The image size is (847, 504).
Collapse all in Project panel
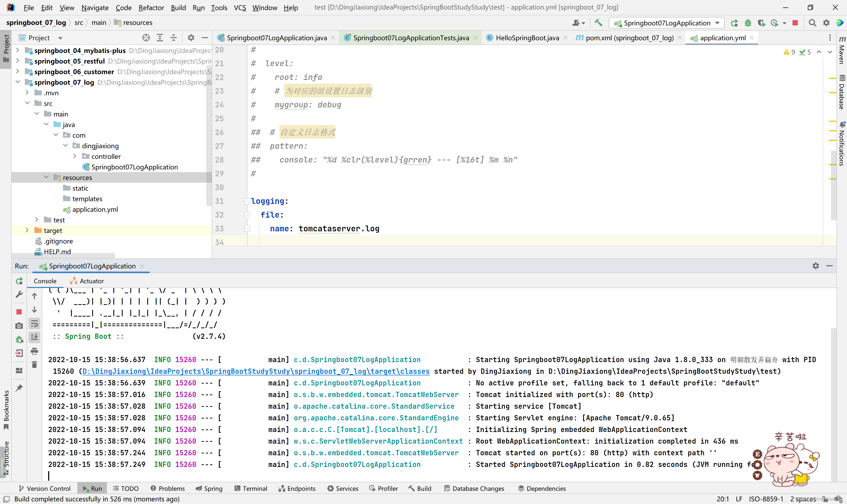pos(174,38)
